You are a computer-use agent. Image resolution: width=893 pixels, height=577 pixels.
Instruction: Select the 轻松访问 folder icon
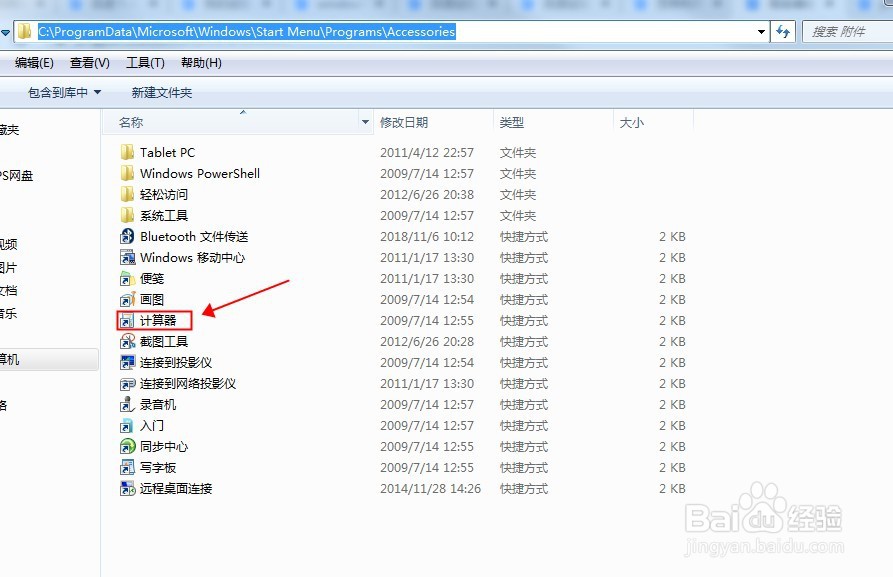click(x=127, y=194)
